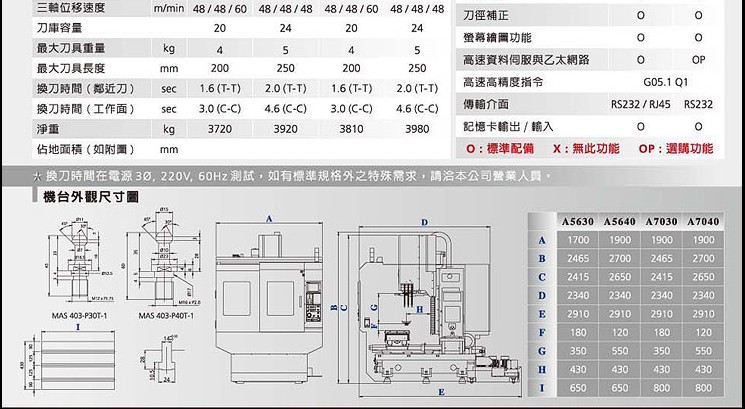
Task: Click 800 under A7040 in row I
Action: (x=703, y=388)
